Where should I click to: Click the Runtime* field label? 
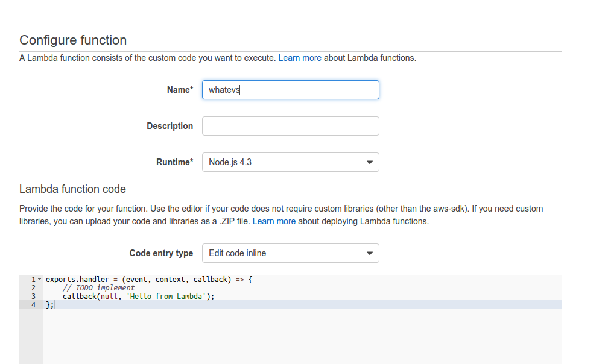175,162
